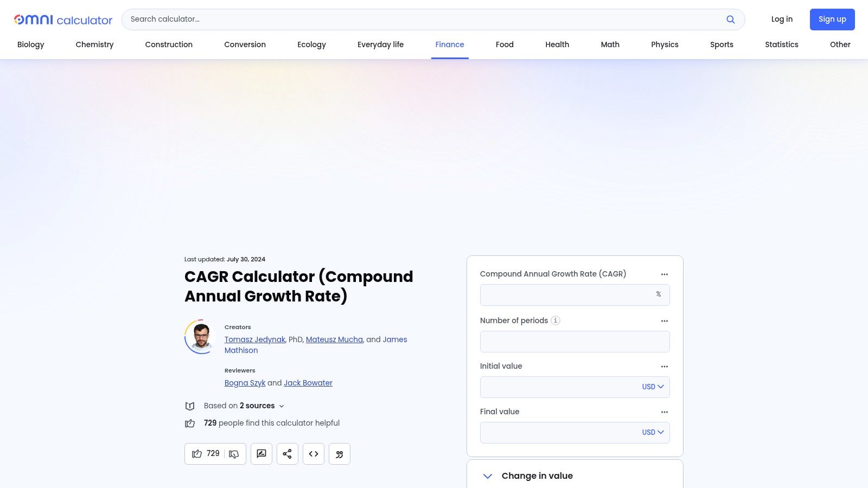Click the Number of periods input field

coord(575,342)
